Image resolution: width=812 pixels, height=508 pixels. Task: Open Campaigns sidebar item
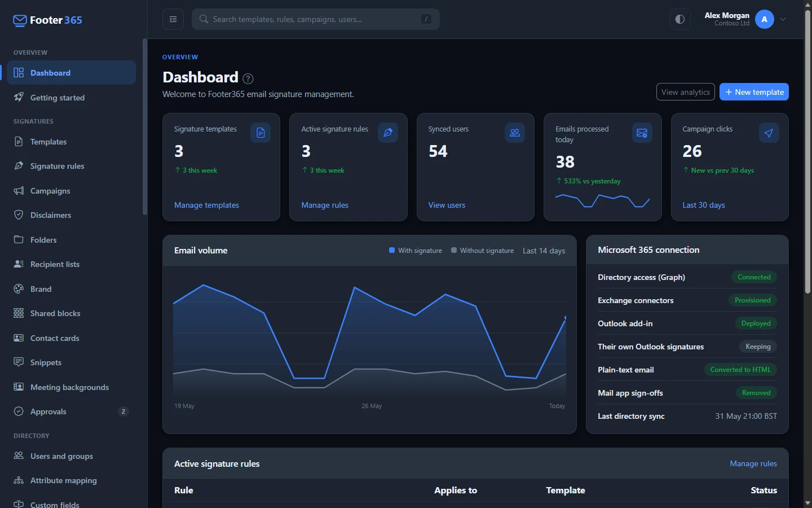point(72,191)
